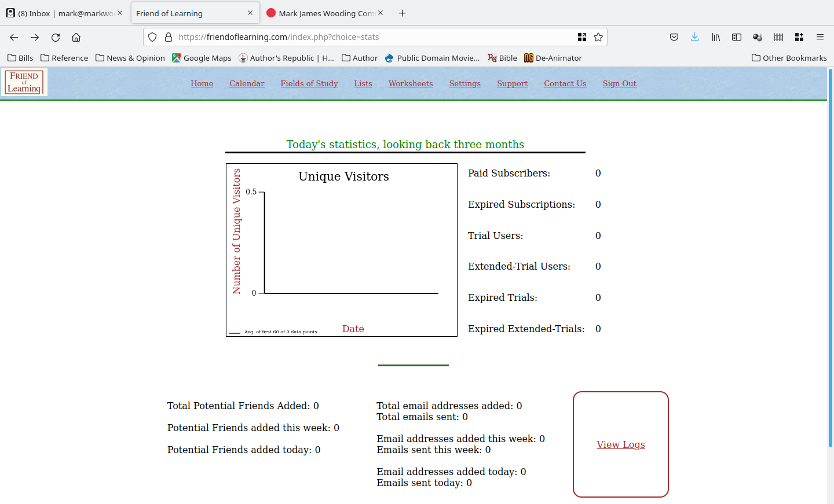
Task: Select 'Total Potential Friends Added: 0' text
Action: click(x=243, y=406)
